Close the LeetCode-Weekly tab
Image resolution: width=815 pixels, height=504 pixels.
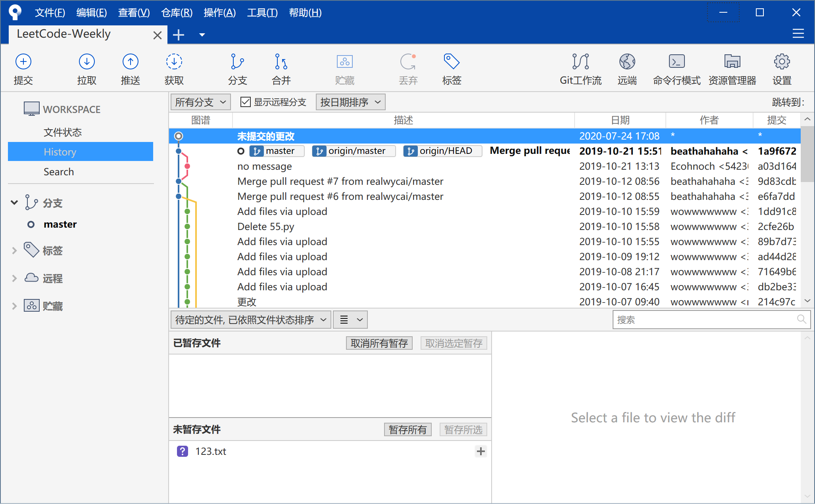[x=158, y=35]
